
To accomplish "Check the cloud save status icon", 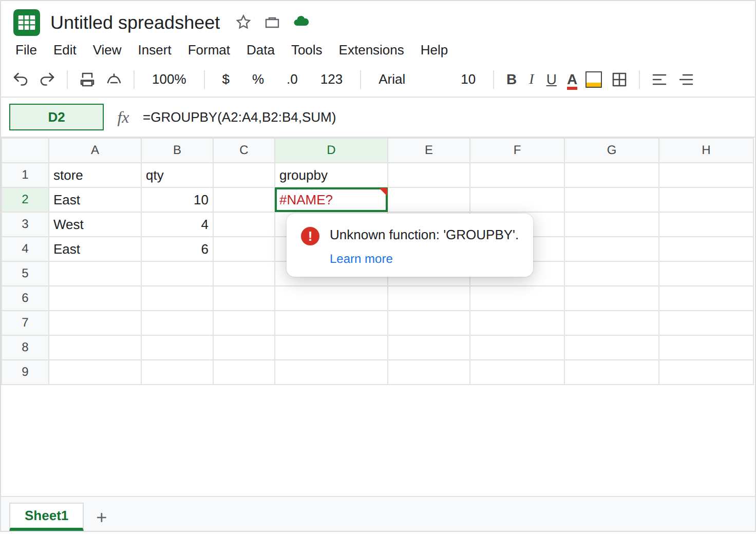I will click(x=301, y=21).
